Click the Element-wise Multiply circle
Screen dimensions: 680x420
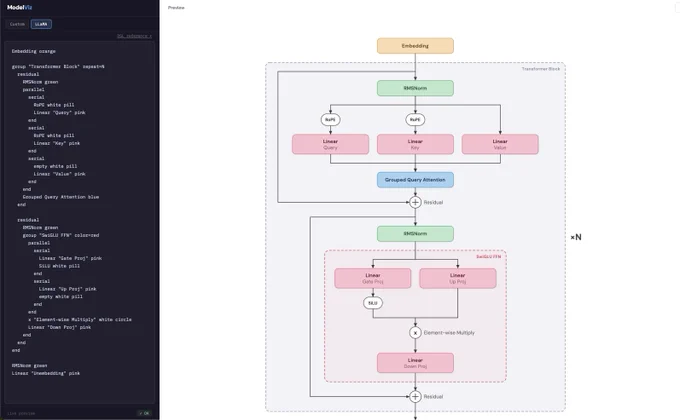click(415, 333)
